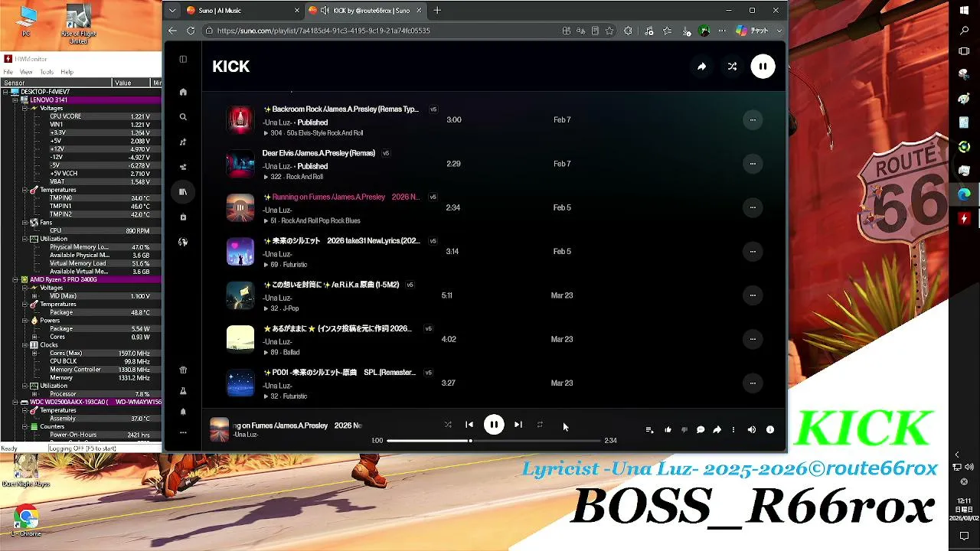Open the Ballad style tag link
The image size is (980, 551).
(291, 353)
